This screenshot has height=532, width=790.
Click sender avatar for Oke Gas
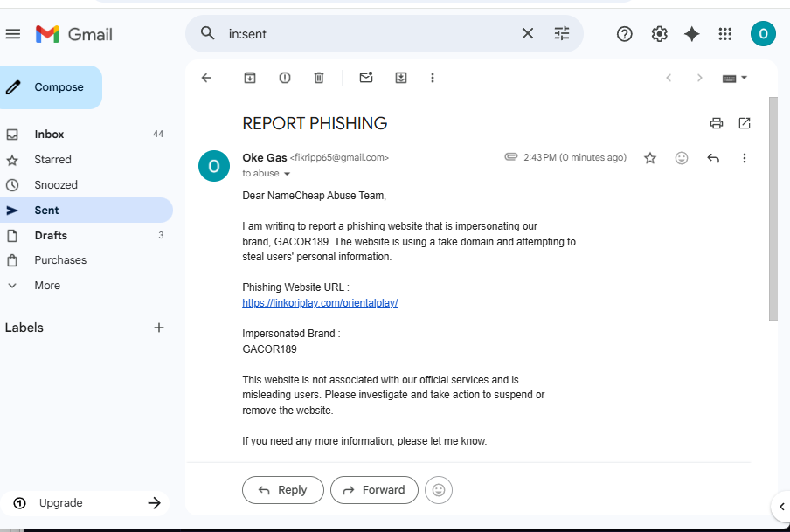click(213, 166)
